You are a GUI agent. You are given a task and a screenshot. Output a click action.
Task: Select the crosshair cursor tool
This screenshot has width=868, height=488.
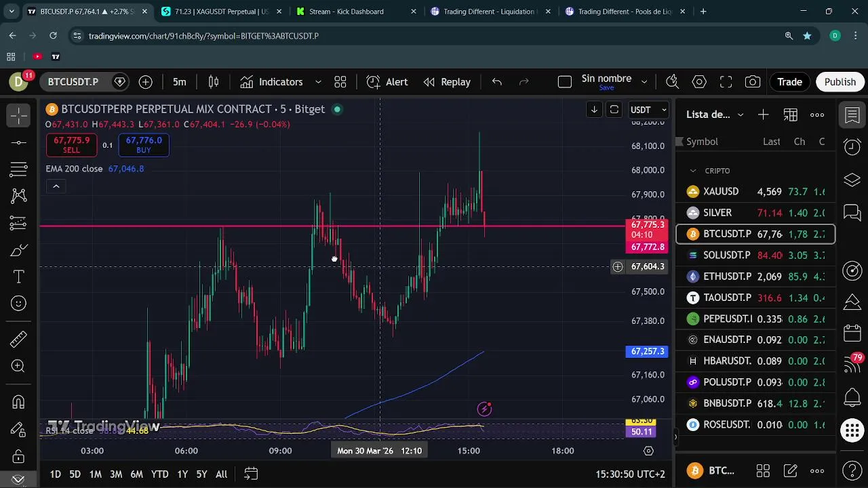(19, 115)
